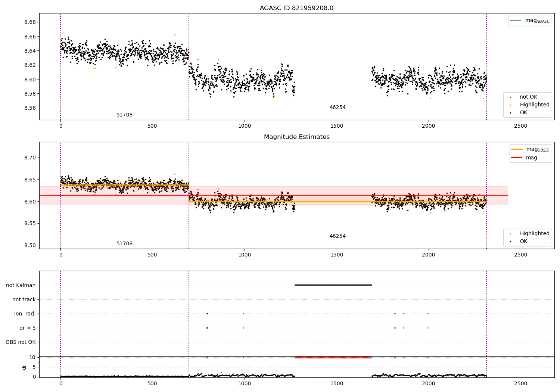560x392 pixels.
Task: Click the 51708 label in the top plot
Action: tap(124, 115)
